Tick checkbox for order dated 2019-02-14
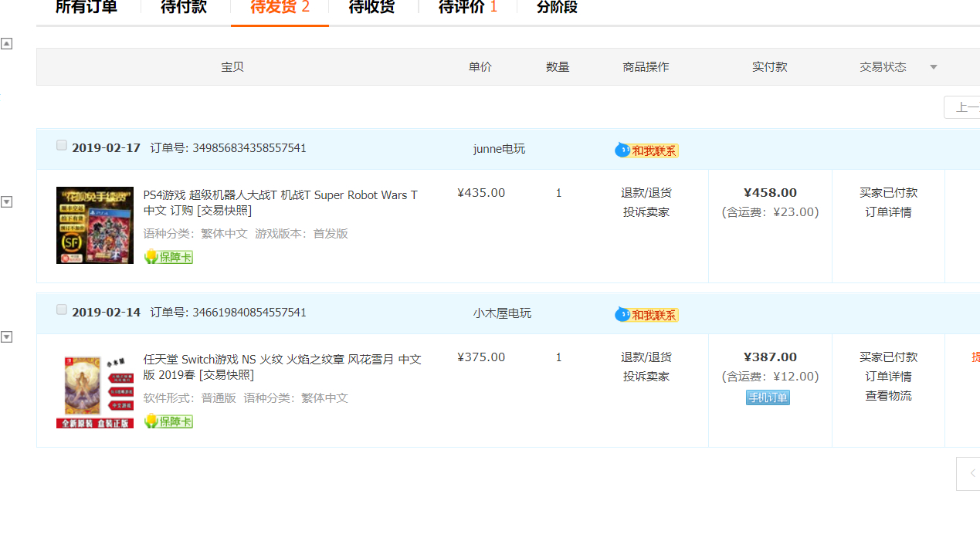 [62, 309]
